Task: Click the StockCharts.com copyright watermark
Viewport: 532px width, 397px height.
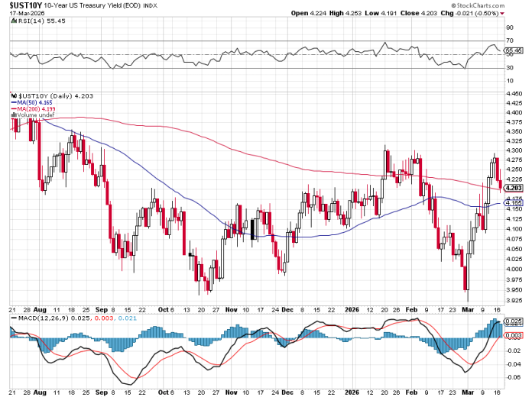Action: 488,5
